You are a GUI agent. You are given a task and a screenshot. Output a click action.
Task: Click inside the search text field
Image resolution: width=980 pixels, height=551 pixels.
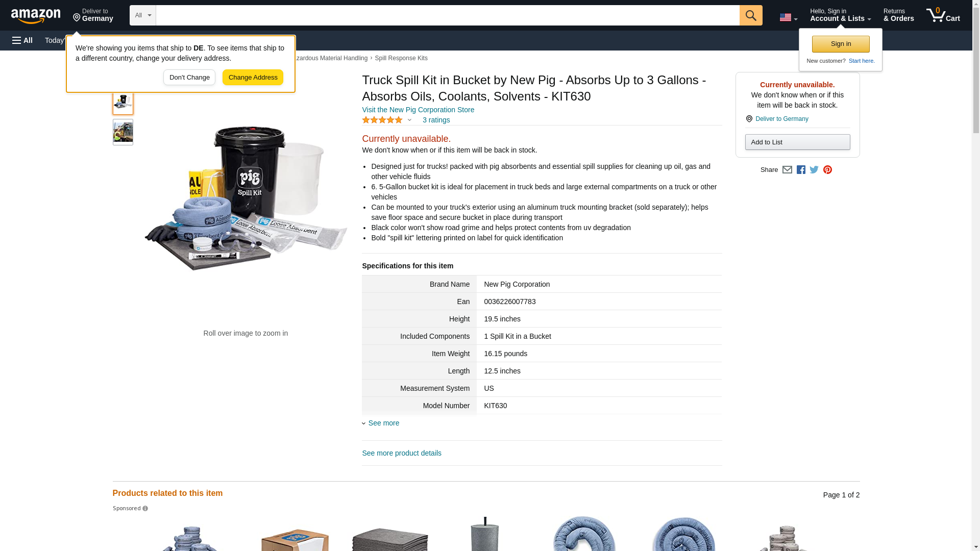[448, 15]
